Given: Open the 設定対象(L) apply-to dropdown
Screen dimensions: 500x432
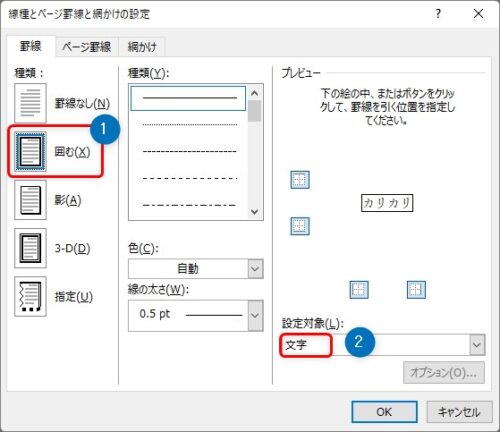Looking at the screenshot, I should pos(383,345).
